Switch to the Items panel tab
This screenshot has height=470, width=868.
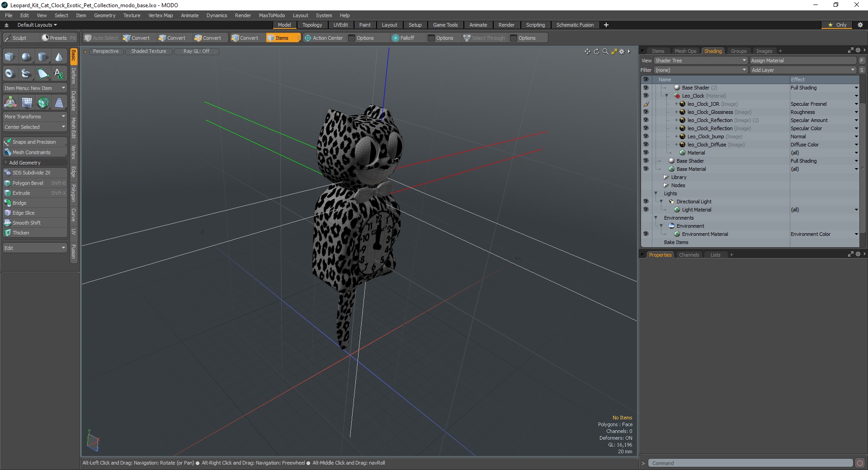tap(658, 51)
